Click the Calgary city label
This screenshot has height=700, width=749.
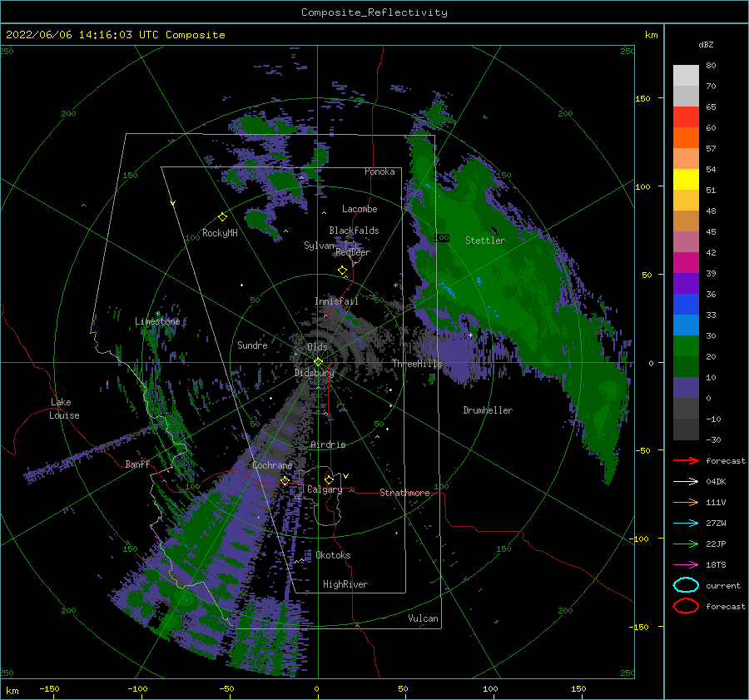point(325,489)
